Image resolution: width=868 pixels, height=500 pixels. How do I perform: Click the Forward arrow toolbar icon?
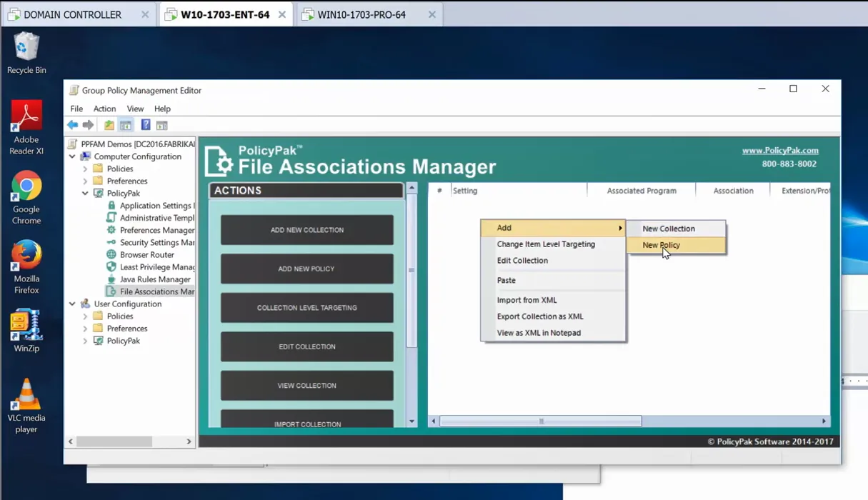pos(88,125)
